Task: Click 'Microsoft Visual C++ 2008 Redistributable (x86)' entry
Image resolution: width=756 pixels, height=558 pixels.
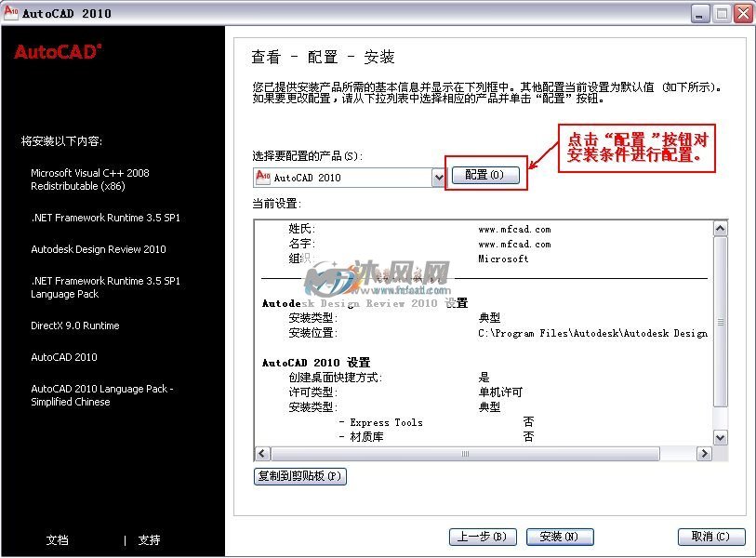Action: pos(89,179)
